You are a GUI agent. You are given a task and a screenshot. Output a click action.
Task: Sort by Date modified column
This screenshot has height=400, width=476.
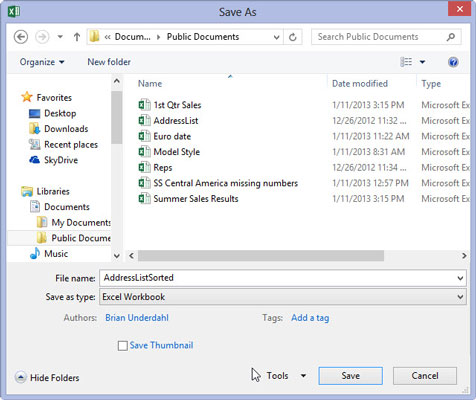(360, 84)
